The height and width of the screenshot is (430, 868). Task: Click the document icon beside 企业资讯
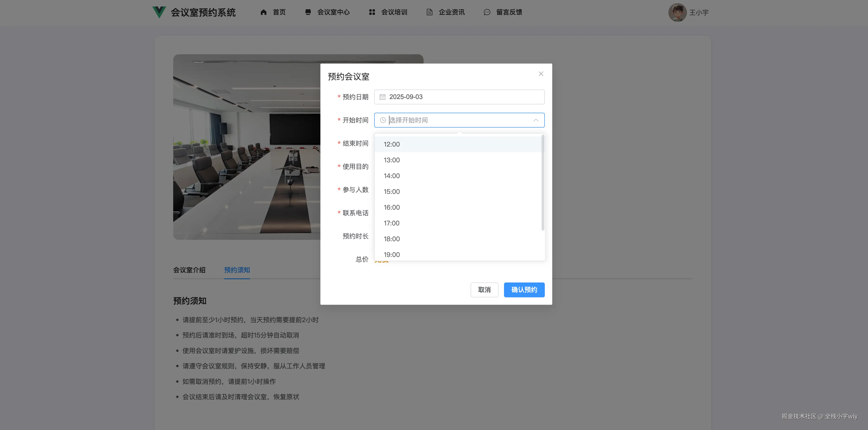coord(429,12)
